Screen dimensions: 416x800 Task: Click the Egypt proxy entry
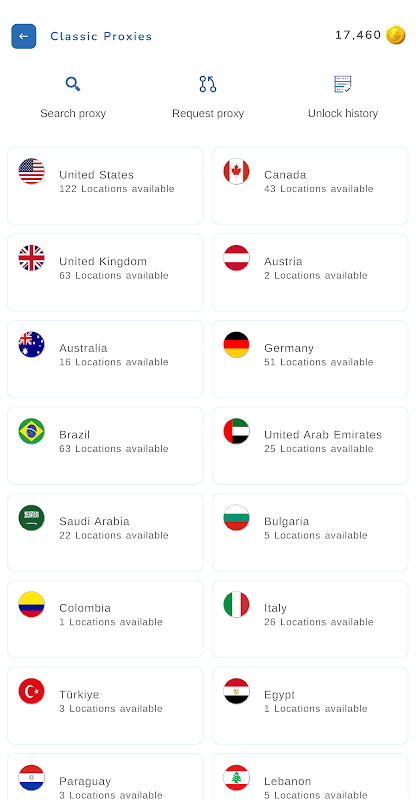click(x=310, y=706)
